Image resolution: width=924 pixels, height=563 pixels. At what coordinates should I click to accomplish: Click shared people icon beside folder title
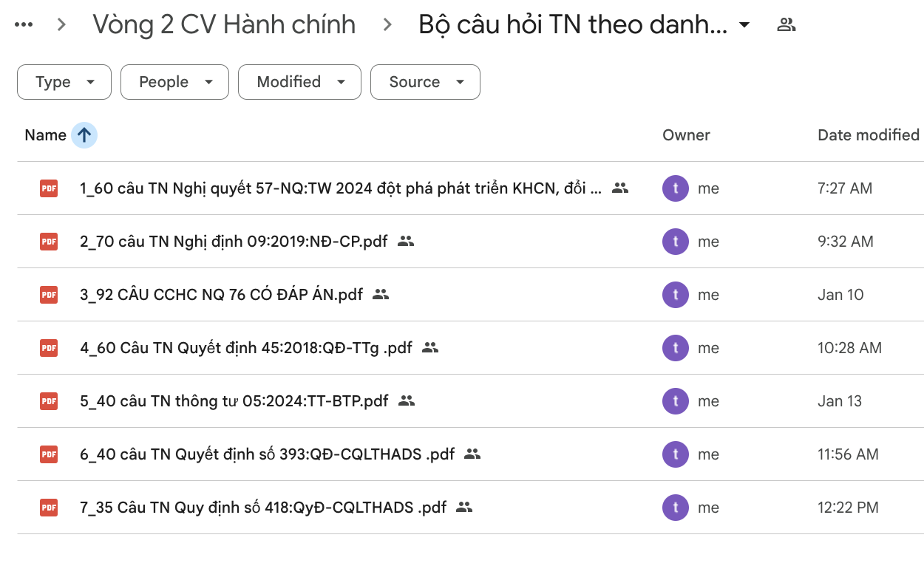tap(787, 25)
